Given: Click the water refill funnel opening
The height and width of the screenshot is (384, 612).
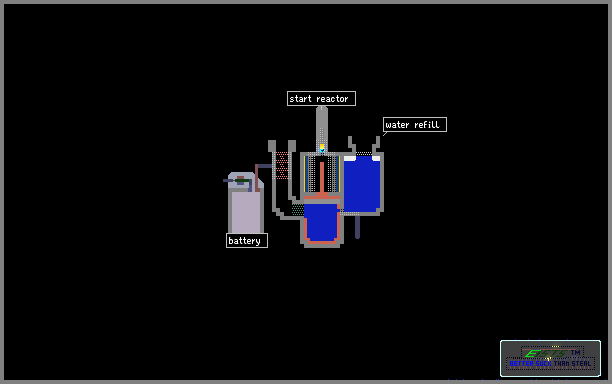Looking at the screenshot, I should pos(364,153).
